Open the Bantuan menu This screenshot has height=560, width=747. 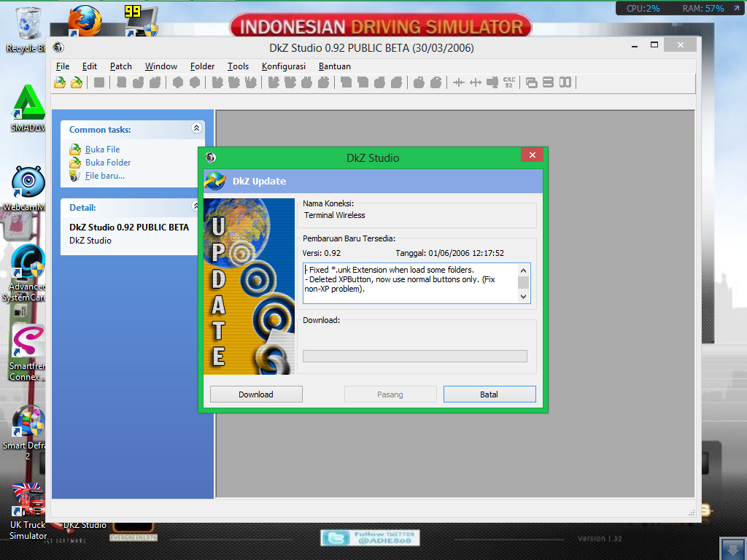334,66
